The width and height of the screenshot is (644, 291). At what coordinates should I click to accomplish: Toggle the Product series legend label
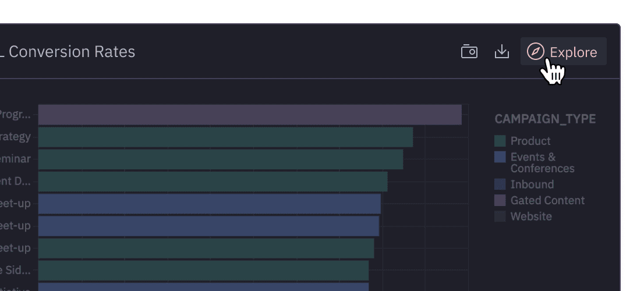click(x=530, y=141)
